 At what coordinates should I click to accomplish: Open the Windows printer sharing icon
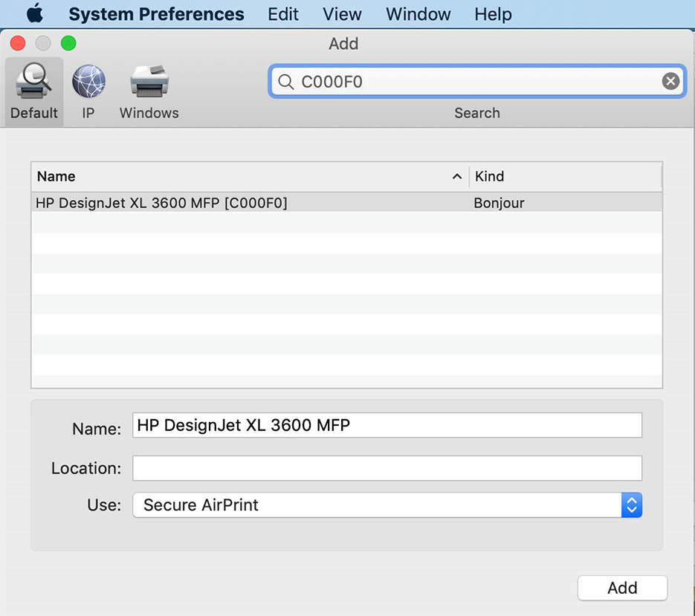pyautogui.click(x=149, y=82)
